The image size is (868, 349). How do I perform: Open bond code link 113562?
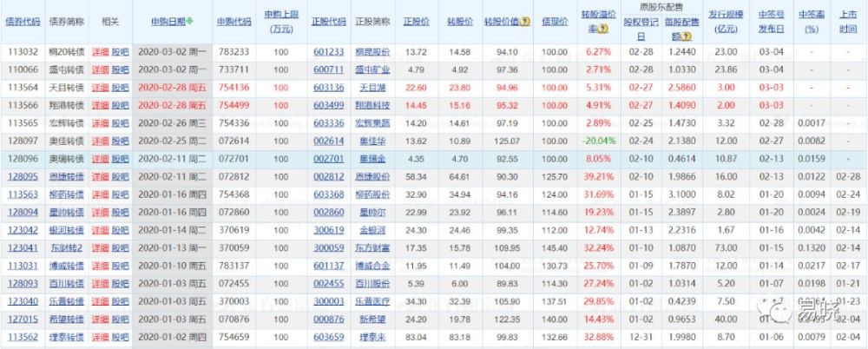click(x=23, y=337)
